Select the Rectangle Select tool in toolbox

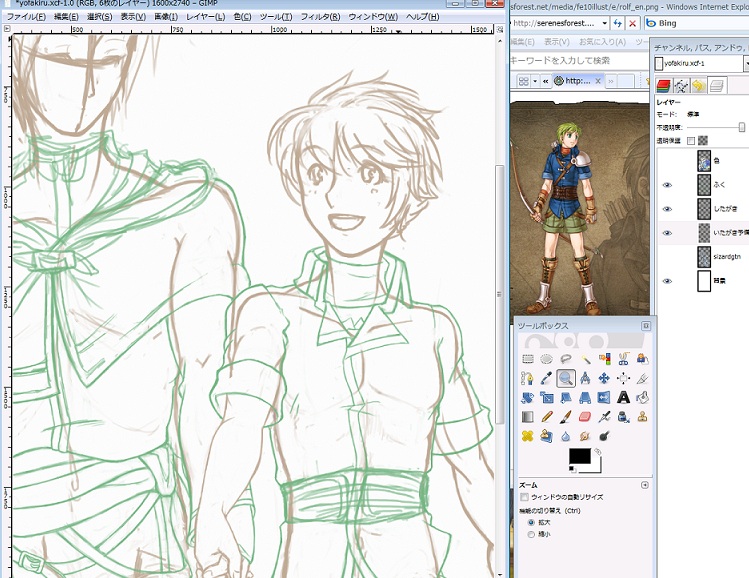[527, 359]
